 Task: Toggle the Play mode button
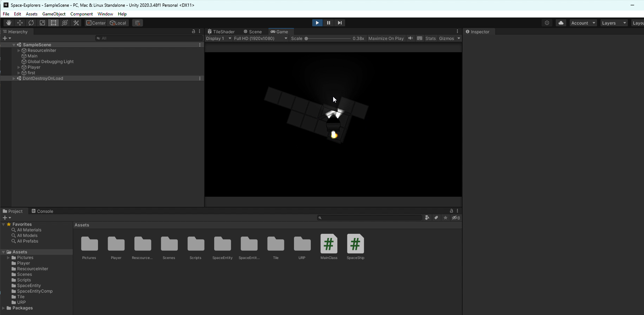317,23
